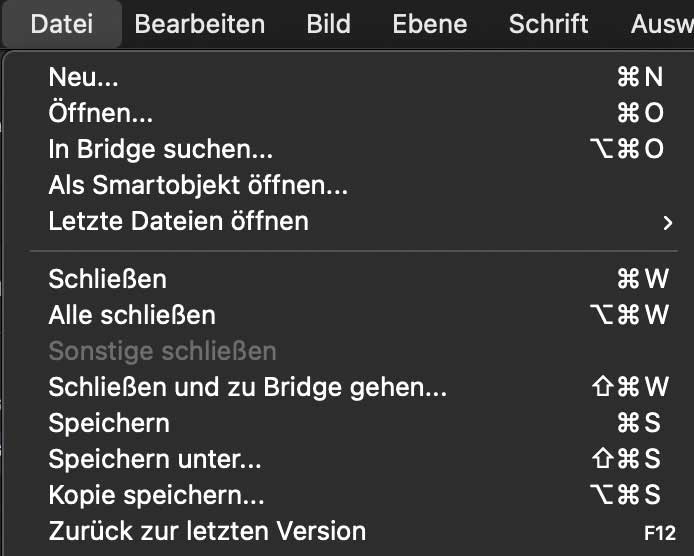Click the greyed-out Sonstige schließen entry
The width and height of the screenshot is (694, 556).
click(162, 351)
